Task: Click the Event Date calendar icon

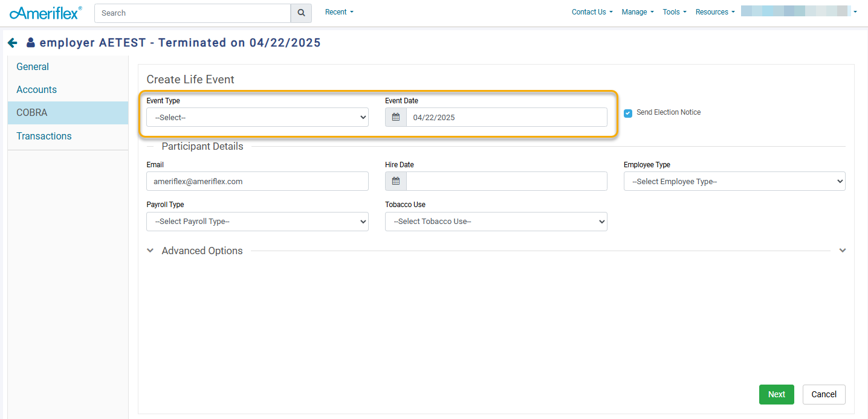Action: [x=396, y=117]
